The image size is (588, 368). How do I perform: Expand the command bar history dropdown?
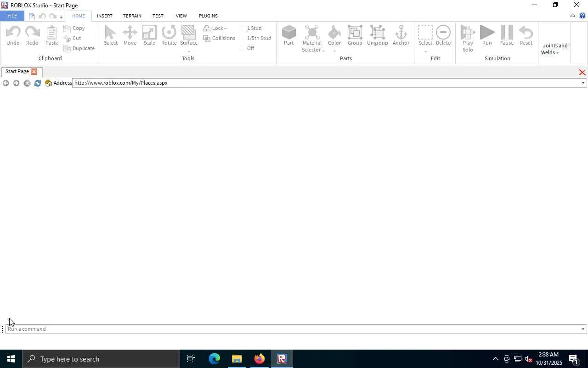pos(583,329)
